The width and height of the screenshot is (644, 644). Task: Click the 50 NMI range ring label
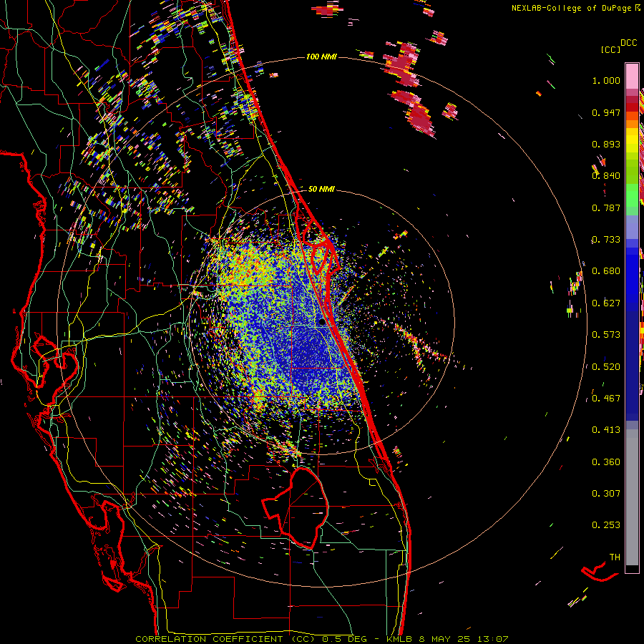click(x=321, y=190)
